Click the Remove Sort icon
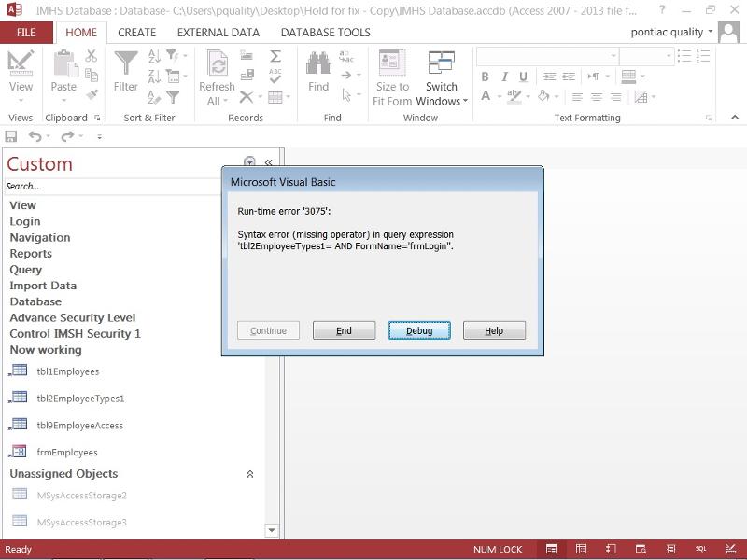Image resolution: width=747 pixels, height=560 pixels. (x=154, y=97)
